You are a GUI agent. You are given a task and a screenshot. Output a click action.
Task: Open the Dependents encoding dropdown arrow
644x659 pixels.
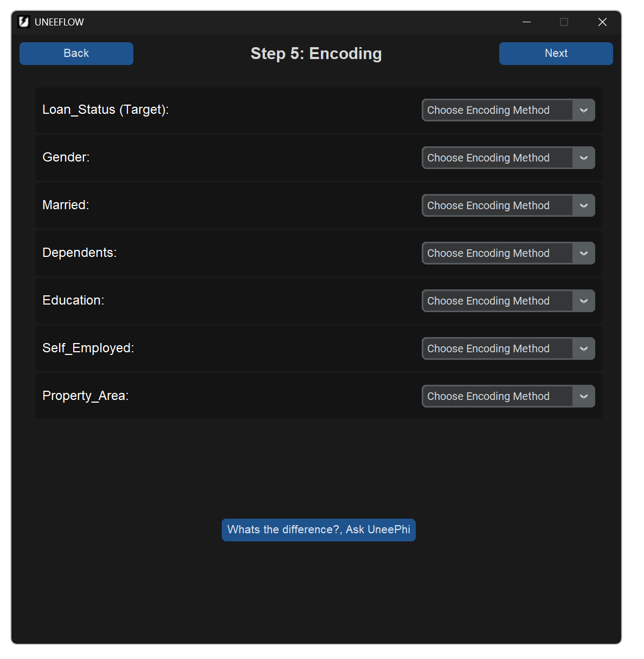click(x=584, y=253)
